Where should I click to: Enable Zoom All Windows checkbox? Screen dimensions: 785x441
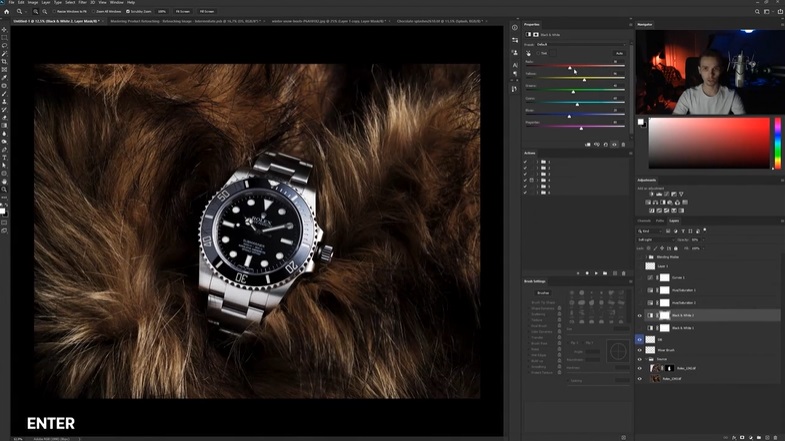point(93,12)
